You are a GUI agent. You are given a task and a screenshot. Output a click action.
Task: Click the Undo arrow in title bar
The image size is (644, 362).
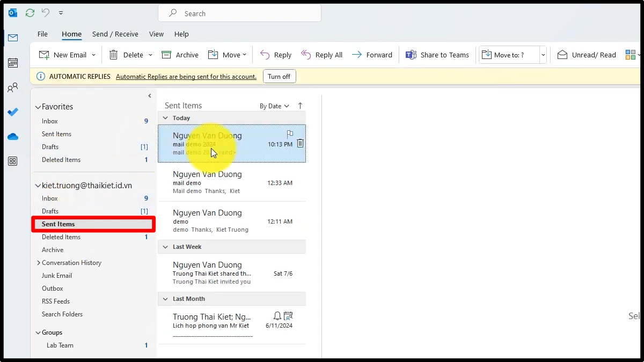click(x=46, y=13)
